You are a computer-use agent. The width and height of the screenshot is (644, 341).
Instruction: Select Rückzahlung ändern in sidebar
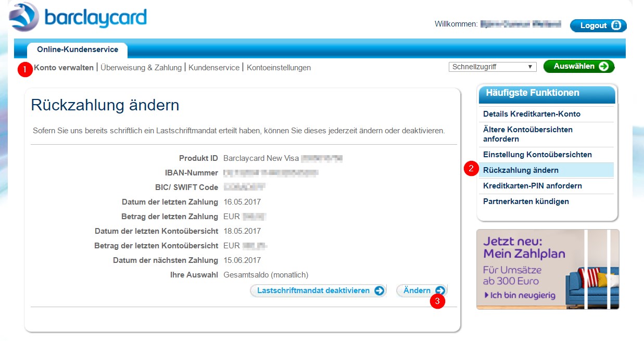[x=546, y=170]
